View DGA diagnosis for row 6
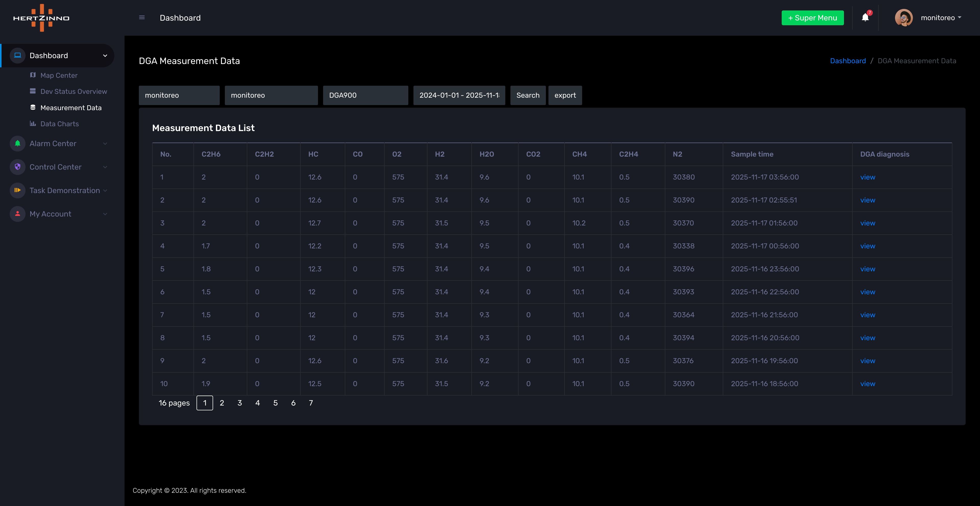Viewport: 980px width, 506px height. point(868,292)
